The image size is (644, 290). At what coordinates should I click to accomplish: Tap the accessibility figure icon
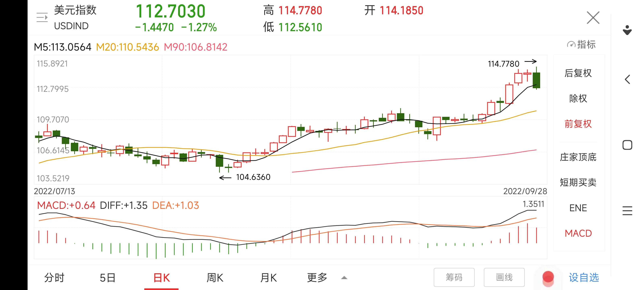click(x=627, y=30)
